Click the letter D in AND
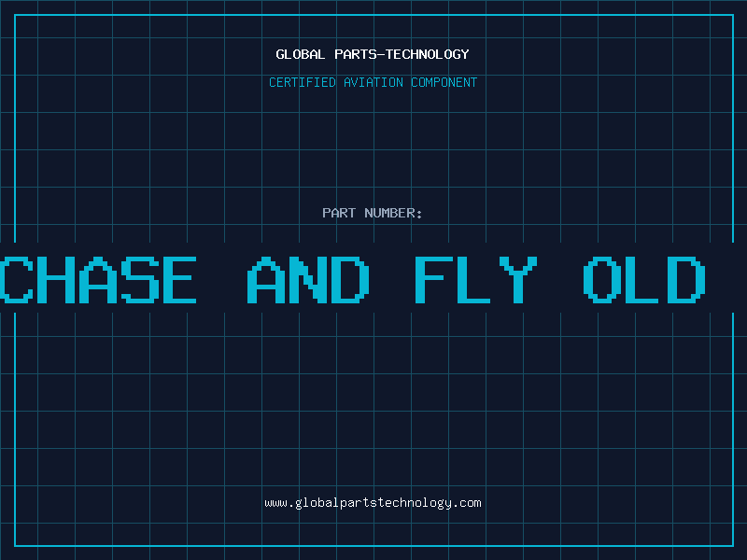The image size is (747, 560). click(351, 279)
